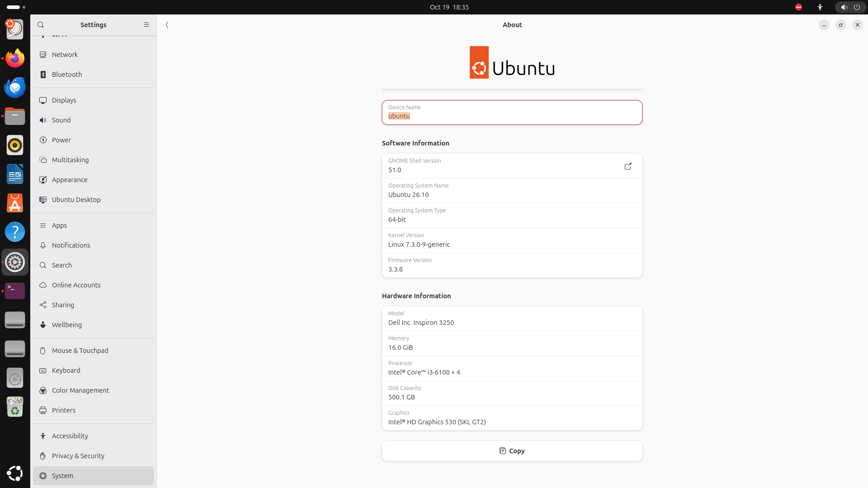The height and width of the screenshot is (488, 868).
Task: Open LibreOffice Writer from the dock
Action: point(15,174)
